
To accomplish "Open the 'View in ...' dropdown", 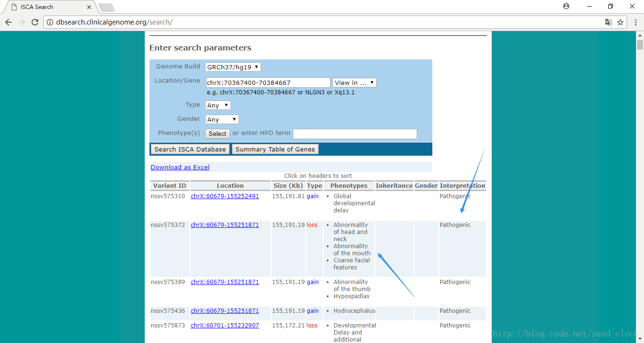I will [x=355, y=83].
